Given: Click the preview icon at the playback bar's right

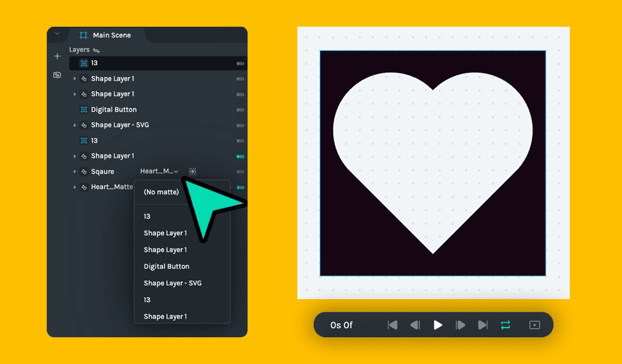Looking at the screenshot, I should coord(535,325).
